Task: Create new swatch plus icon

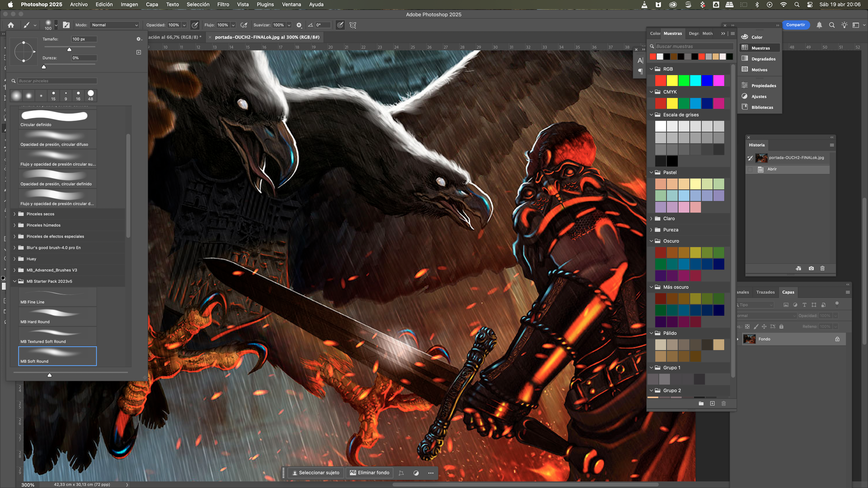Action: click(712, 403)
